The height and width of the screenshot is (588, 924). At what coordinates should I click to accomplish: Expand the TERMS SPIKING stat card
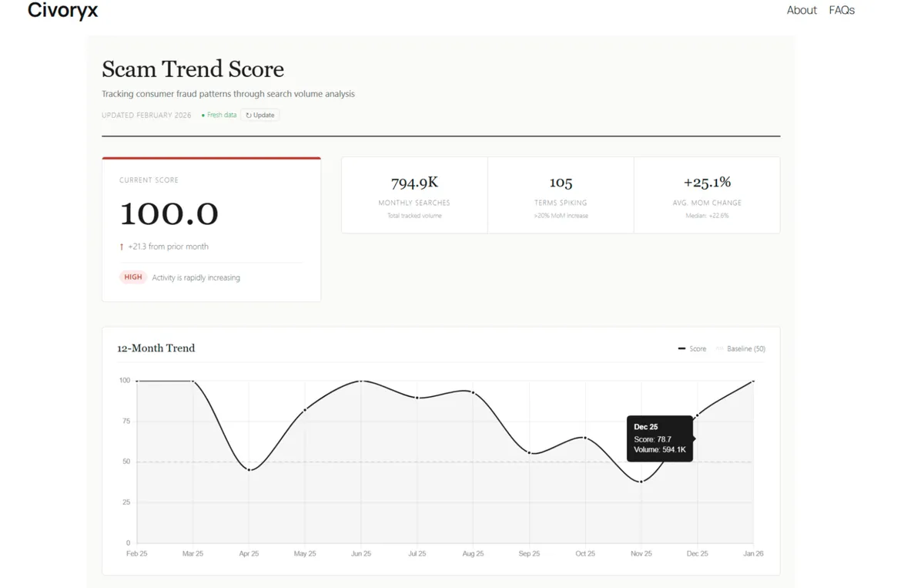(x=561, y=194)
